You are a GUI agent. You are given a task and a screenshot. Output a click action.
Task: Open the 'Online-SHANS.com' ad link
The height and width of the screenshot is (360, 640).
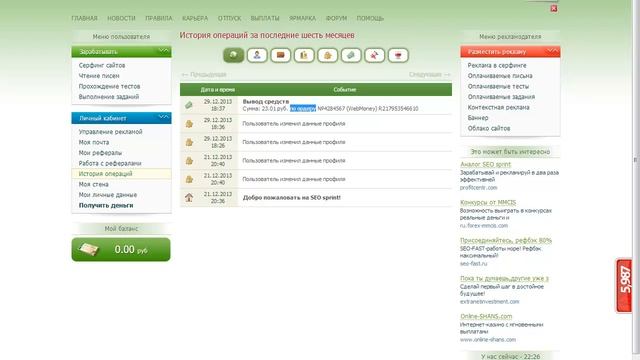486,316
